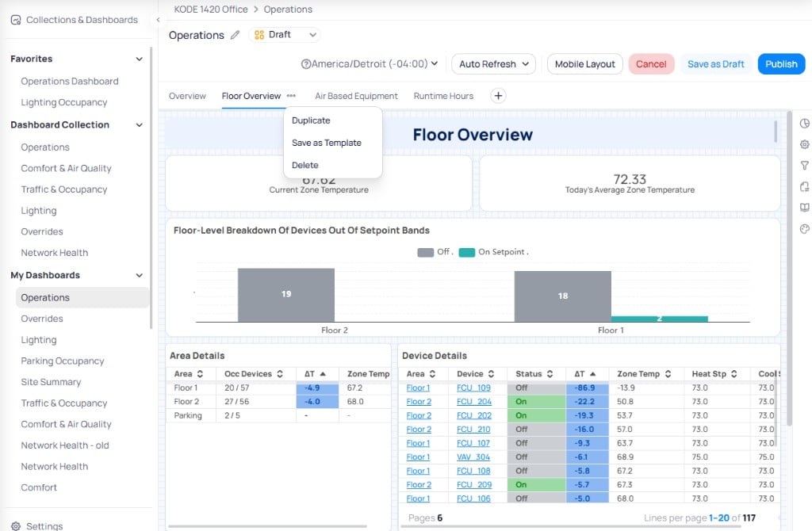This screenshot has height=531, width=812.
Task: Click the FCU_210 device link
Action: (x=473, y=430)
